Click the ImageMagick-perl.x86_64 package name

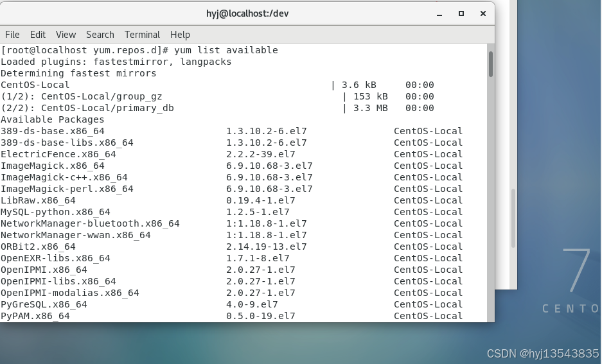(x=67, y=189)
